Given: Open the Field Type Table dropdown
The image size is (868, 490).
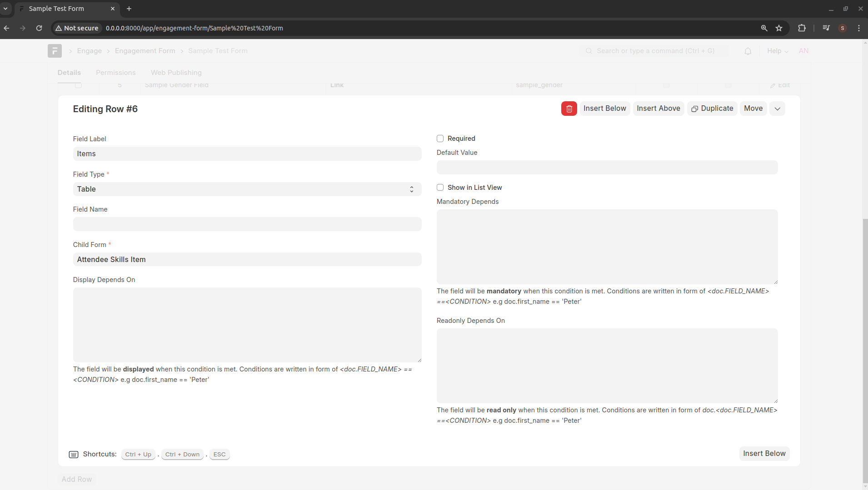Looking at the screenshot, I should tap(247, 189).
